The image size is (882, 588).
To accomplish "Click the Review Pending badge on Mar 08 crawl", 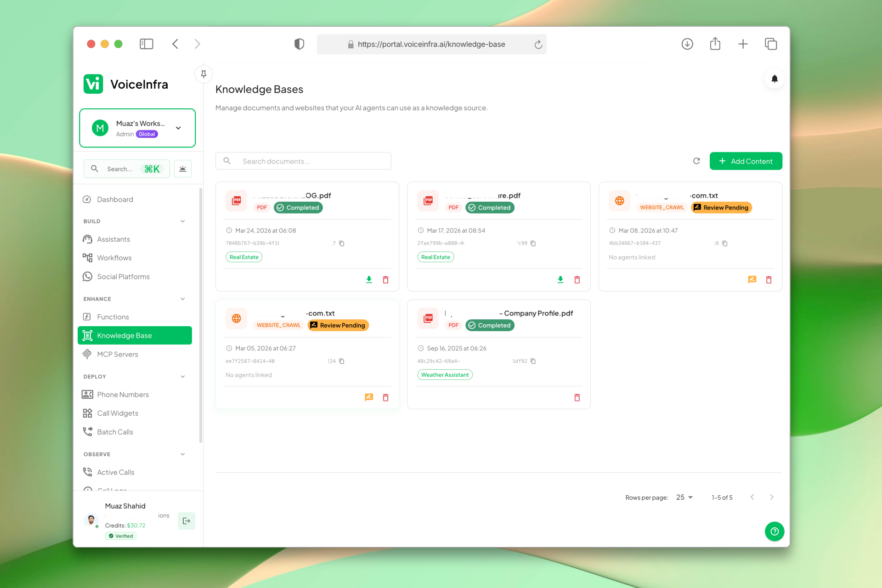I will click(721, 208).
